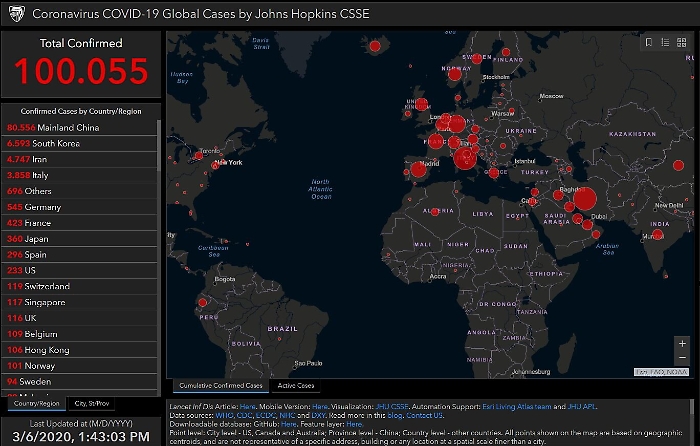This screenshot has height=446, width=700.
Task: Open the basemap gallery grid icon
Action: point(681,42)
